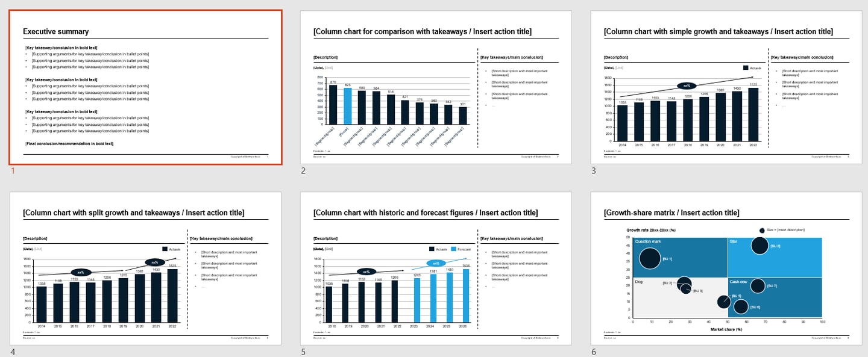
Task: Click the [BU 2] label in matrix
Action: [x=667, y=283]
